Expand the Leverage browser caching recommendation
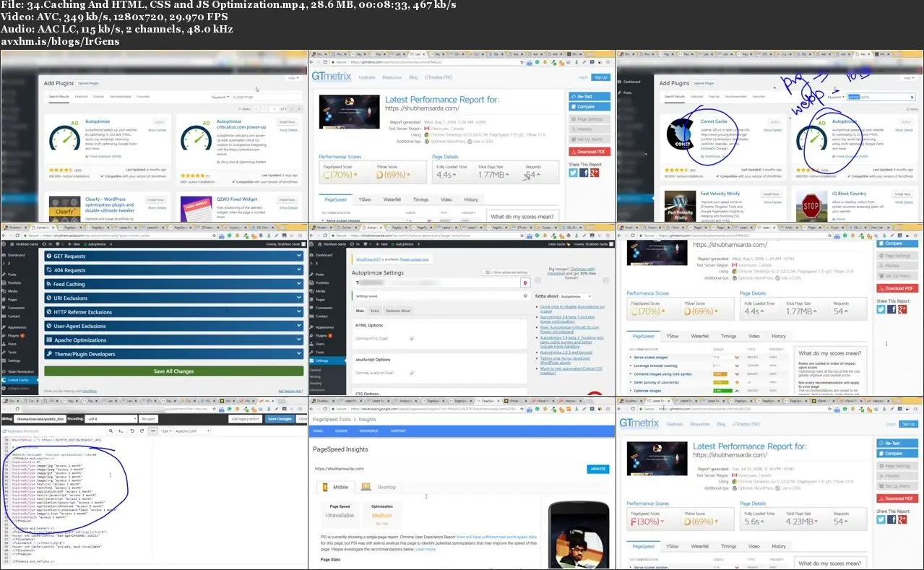 pyautogui.click(x=657, y=366)
